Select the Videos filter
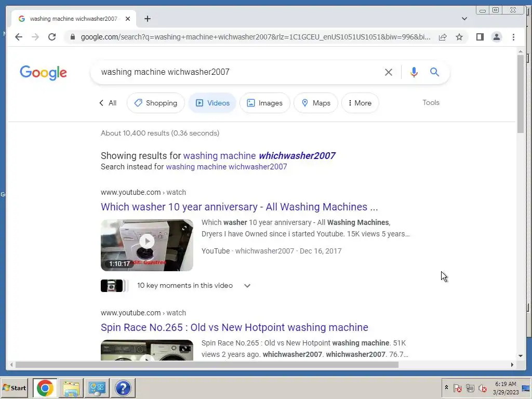 click(x=212, y=103)
